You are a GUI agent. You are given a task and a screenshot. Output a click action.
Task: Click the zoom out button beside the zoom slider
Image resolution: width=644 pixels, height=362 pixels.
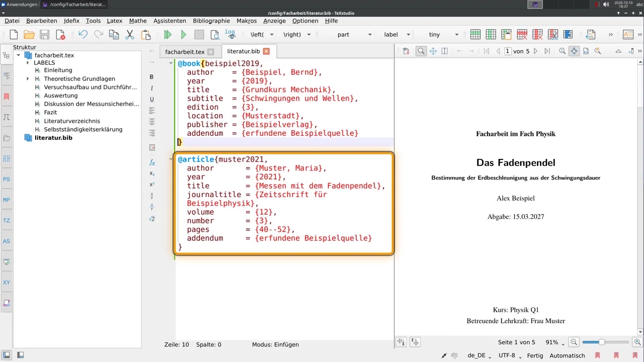tap(574, 342)
